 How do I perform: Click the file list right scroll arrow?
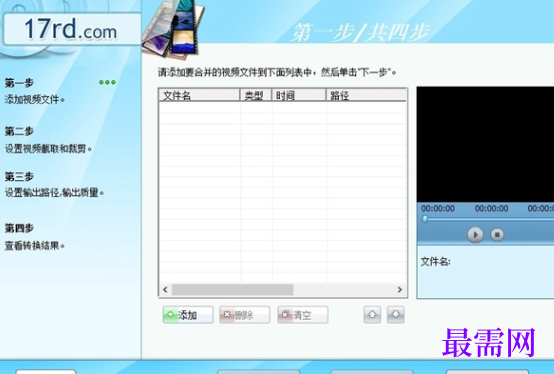(400, 290)
